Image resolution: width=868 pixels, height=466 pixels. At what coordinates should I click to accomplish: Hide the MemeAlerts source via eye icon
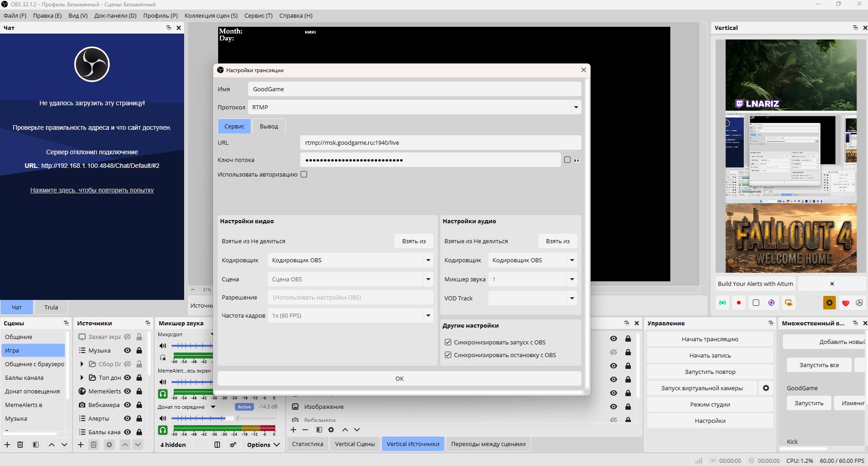[127, 391]
